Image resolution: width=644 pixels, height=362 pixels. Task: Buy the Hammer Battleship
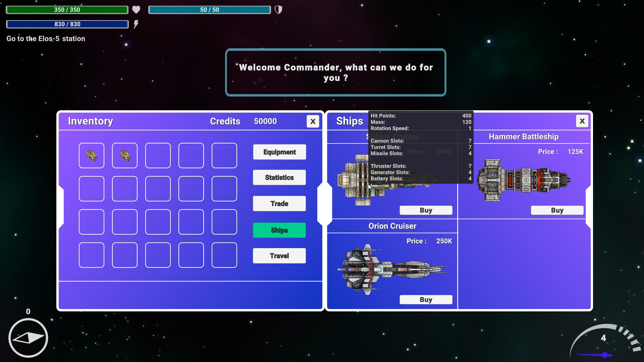[x=557, y=210]
